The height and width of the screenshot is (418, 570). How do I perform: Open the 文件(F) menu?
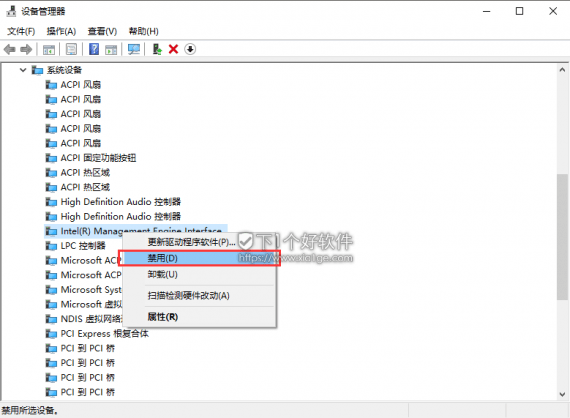pyautogui.click(x=21, y=31)
